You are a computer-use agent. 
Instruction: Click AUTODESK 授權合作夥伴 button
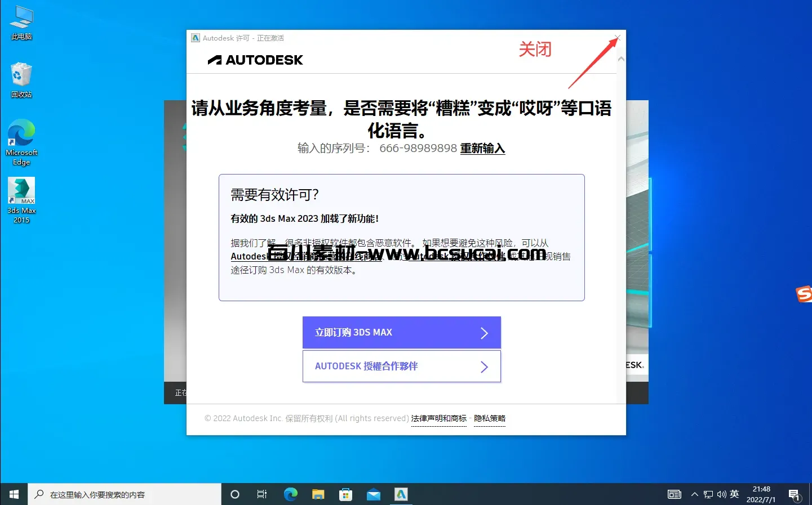click(x=402, y=367)
